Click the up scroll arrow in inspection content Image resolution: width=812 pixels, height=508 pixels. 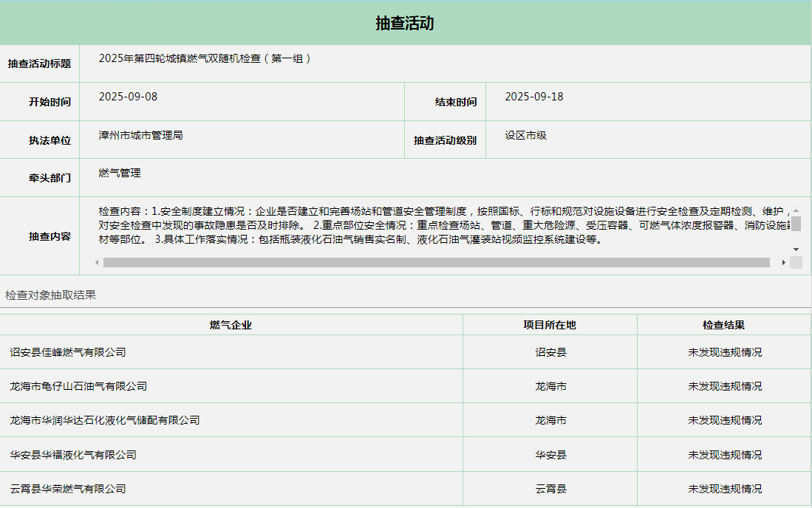[x=796, y=211]
